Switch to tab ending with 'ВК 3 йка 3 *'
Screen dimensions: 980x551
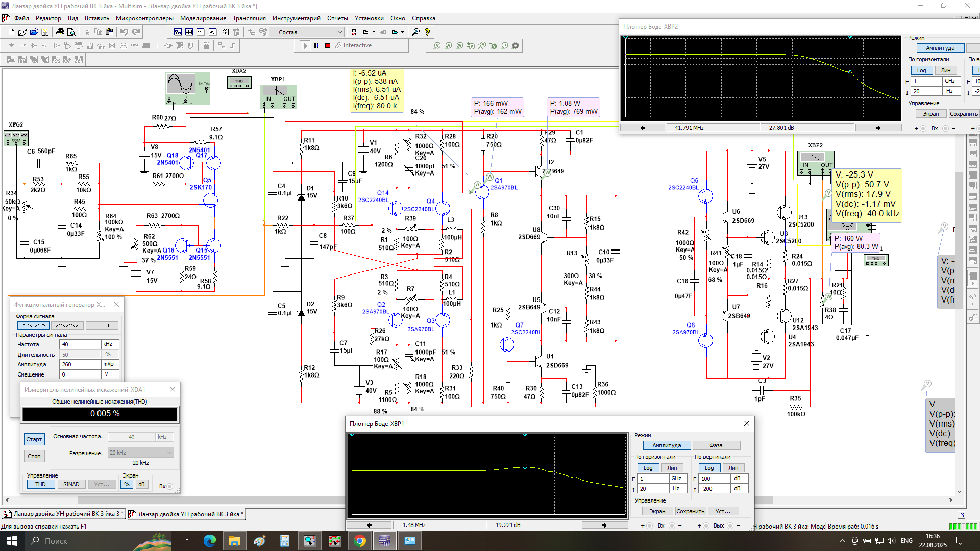coord(63,514)
